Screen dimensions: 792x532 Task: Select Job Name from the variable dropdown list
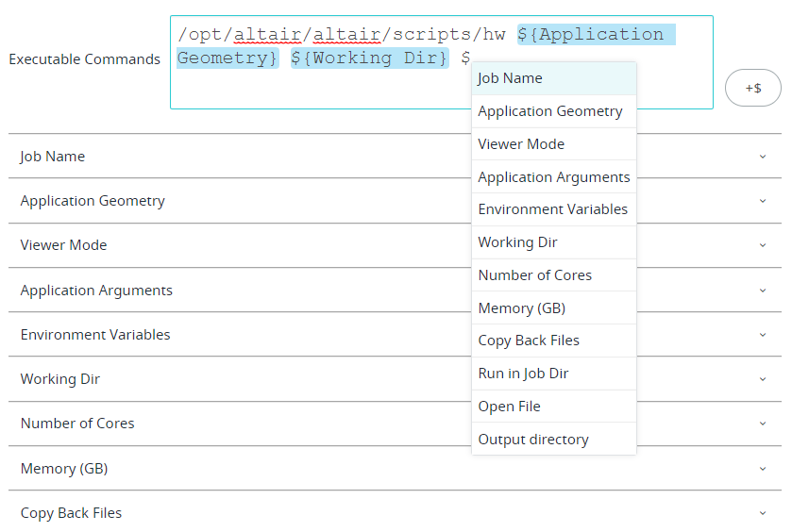(x=553, y=78)
